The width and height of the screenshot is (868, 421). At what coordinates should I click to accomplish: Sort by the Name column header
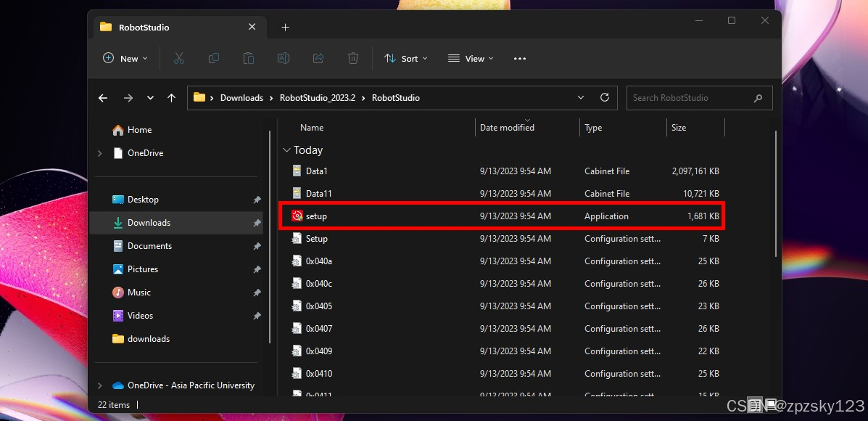(x=312, y=128)
